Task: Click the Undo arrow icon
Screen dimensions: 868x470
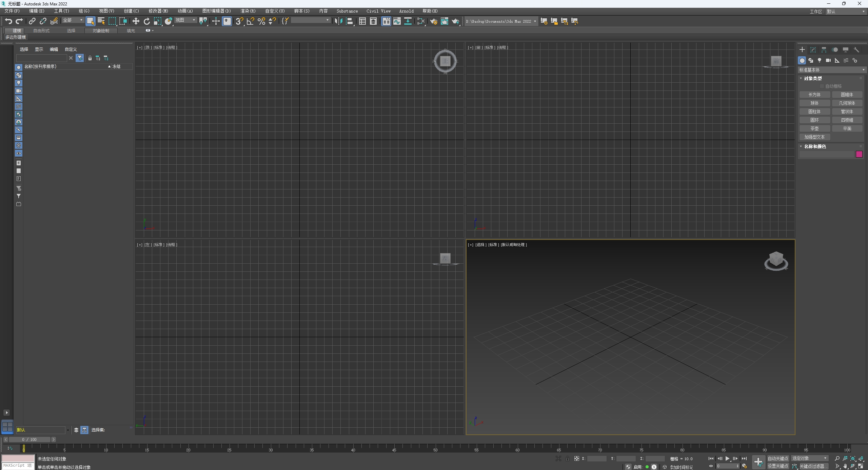Action: pos(8,21)
